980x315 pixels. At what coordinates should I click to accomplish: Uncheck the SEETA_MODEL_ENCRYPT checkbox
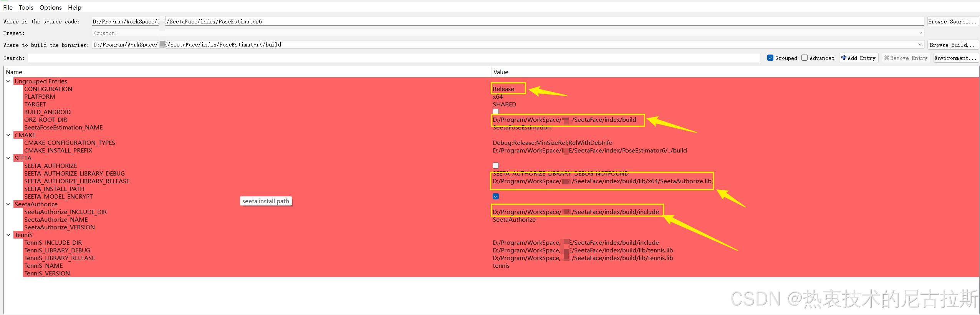(496, 196)
